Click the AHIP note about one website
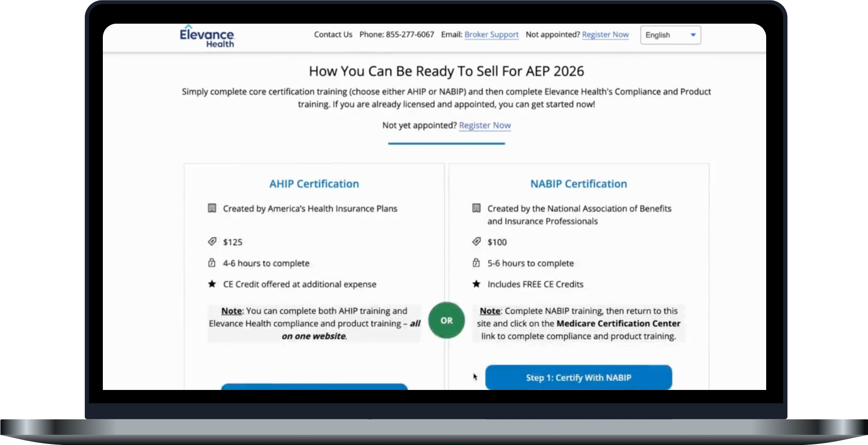868x445 pixels. tap(314, 324)
